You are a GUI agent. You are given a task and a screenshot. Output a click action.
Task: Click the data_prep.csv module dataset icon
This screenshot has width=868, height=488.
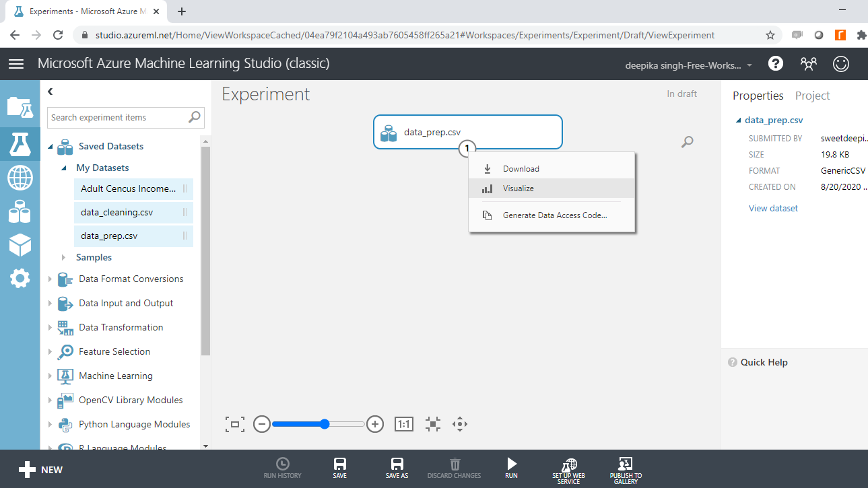click(x=389, y=133)
